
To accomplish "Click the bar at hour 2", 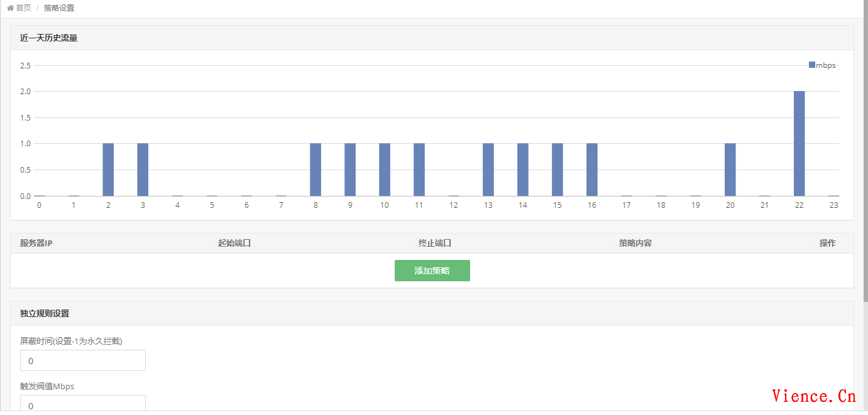I will pos(108,170).
